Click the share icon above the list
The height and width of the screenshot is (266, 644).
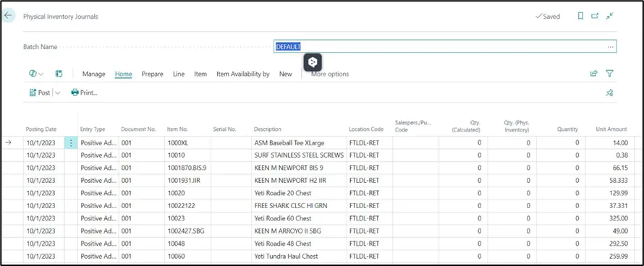[x=593, y=74]
